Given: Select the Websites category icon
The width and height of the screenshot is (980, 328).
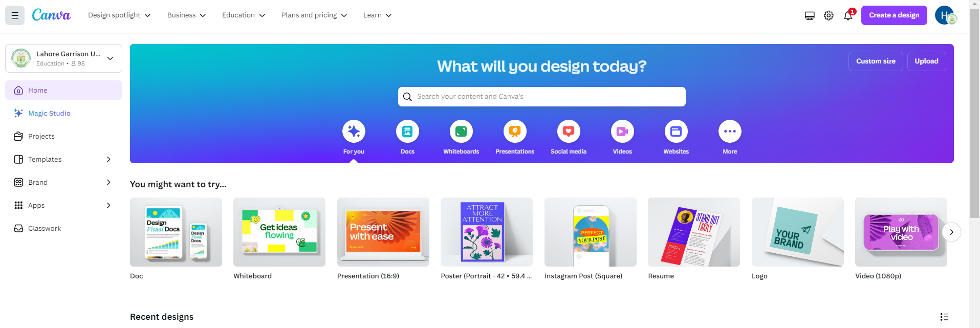Looking at the screenshot, I should (x=676, y=132).
